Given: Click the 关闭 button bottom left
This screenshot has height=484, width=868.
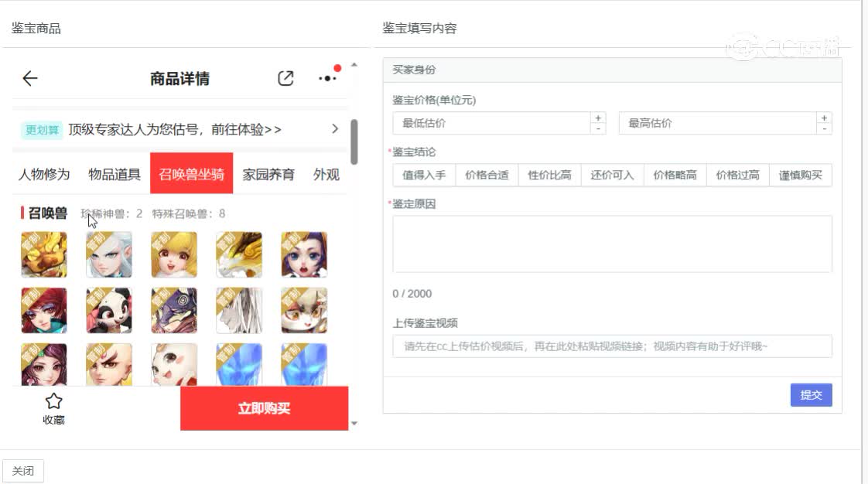Looking at the screenshot, I should click(x=23, y=470).
